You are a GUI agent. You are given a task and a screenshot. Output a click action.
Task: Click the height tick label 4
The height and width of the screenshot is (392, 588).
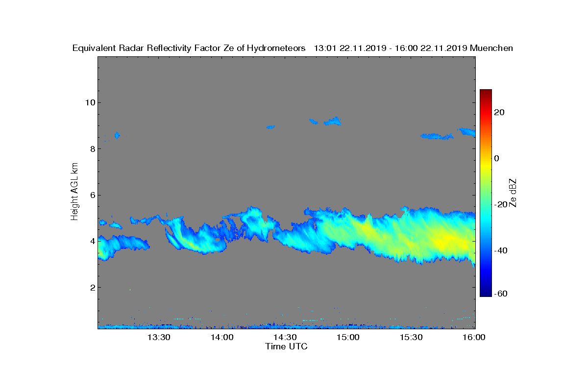click(x=92, y=241)
